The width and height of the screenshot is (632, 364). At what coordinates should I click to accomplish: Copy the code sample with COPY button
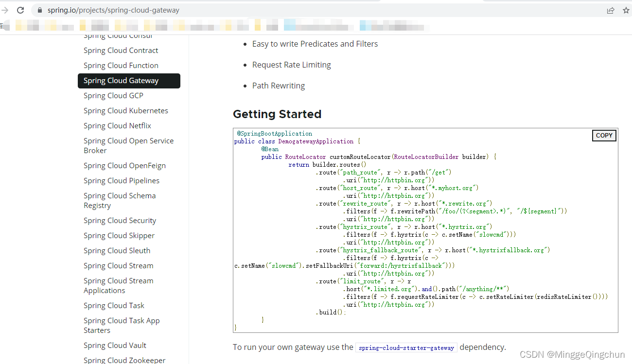click(x=604, y=136)
